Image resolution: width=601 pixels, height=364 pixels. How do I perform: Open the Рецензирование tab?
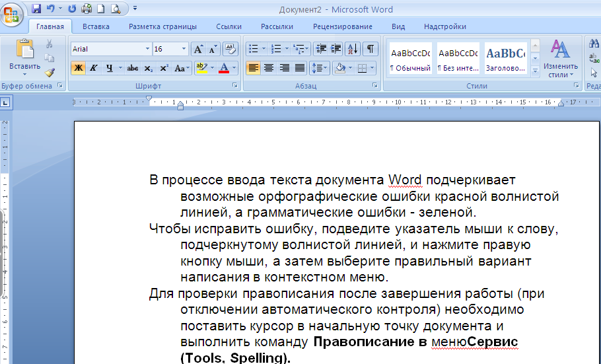point(342,26)
